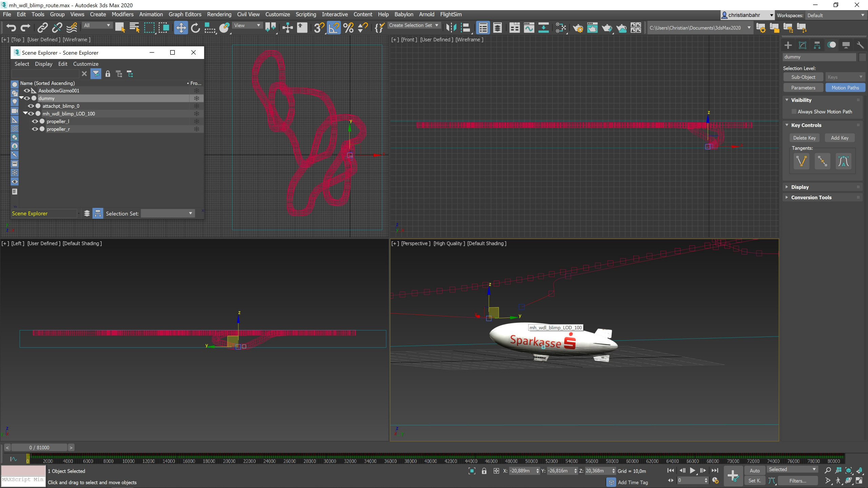This screenshot has height=488, width=868.
Task: Activate the Unlink Selection tool
Action: 57,27
